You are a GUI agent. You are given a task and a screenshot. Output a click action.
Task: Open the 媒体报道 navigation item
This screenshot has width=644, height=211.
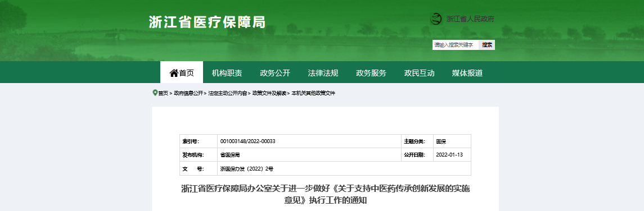click(x=467, y=73)
